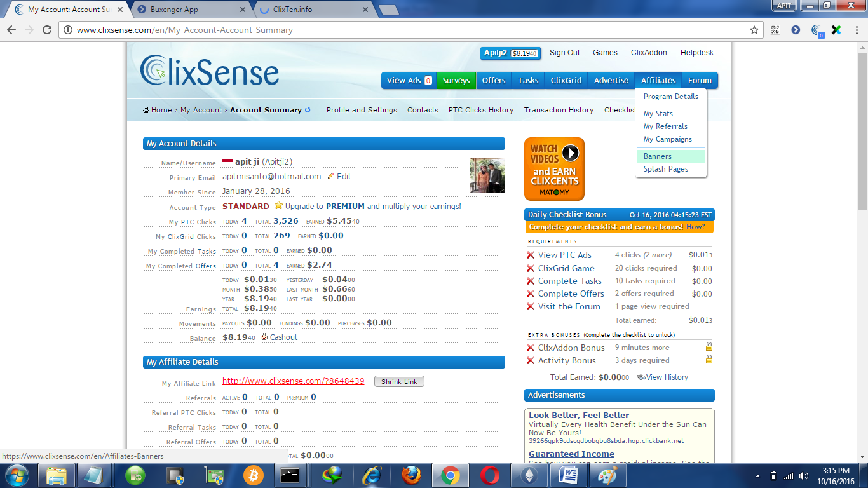Click the Cashout icon next to the balance
Viewport: 868px width, 488px height.
tap(264, 337)
